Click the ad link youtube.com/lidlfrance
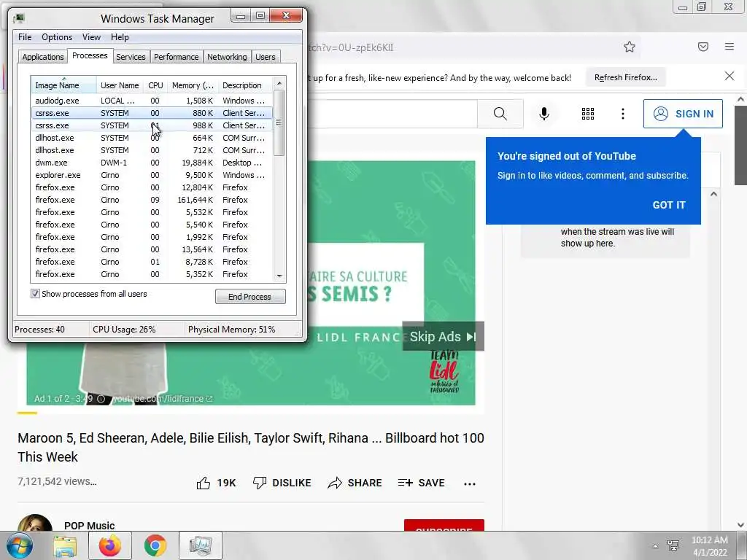 162,399
